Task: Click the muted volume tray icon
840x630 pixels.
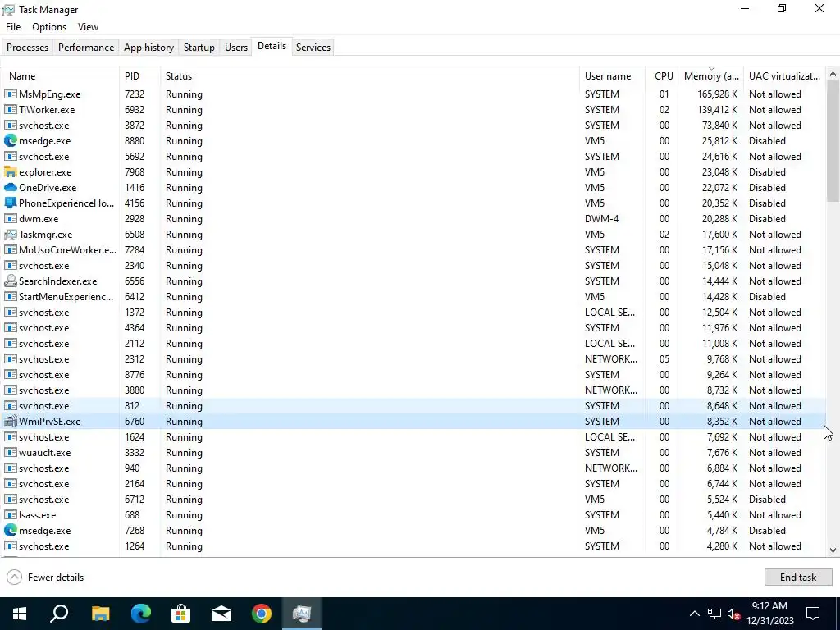Action: (733, 614)
